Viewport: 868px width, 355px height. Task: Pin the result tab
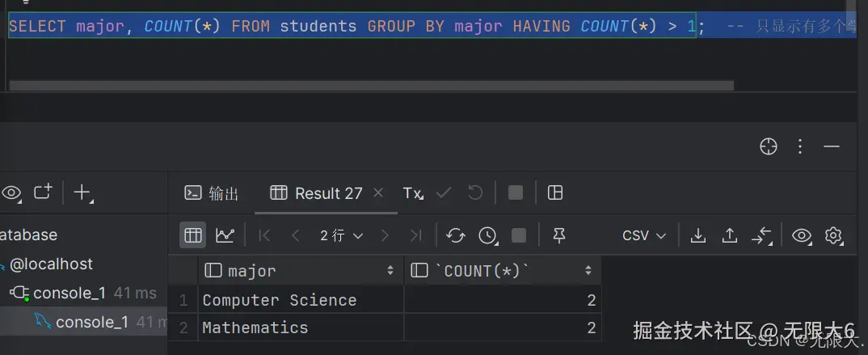click(x=558, y=235)
